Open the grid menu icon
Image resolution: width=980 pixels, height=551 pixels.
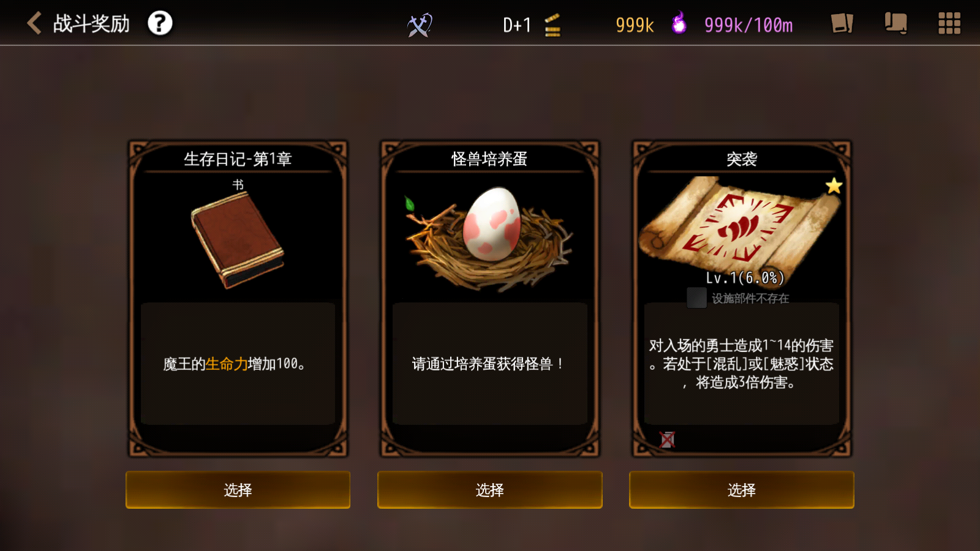(x=949, y=23)
